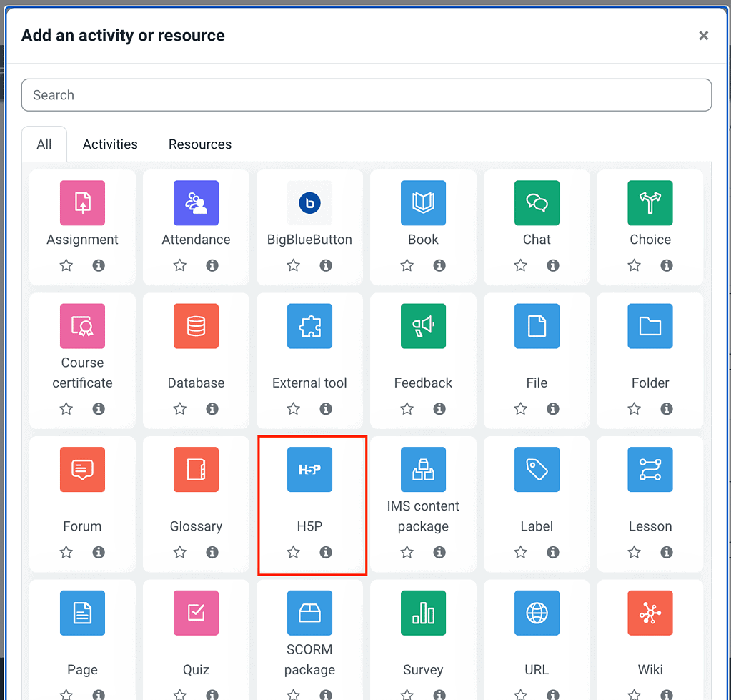
Task: Star the Folder resource
Action: tap(634, 409)
